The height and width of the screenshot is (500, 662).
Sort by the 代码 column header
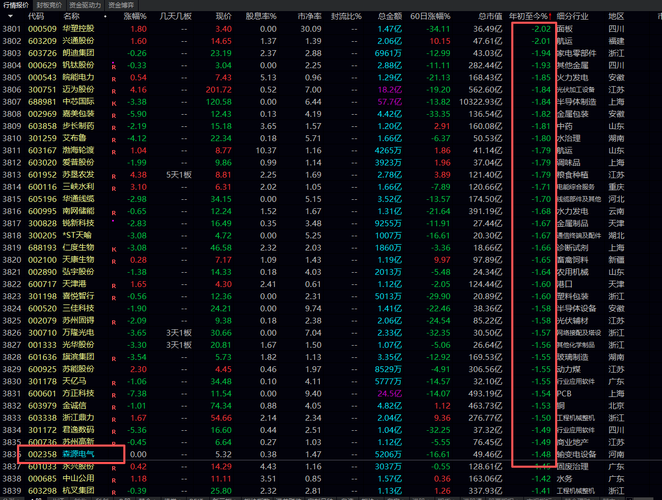click(x=36, y=16)
